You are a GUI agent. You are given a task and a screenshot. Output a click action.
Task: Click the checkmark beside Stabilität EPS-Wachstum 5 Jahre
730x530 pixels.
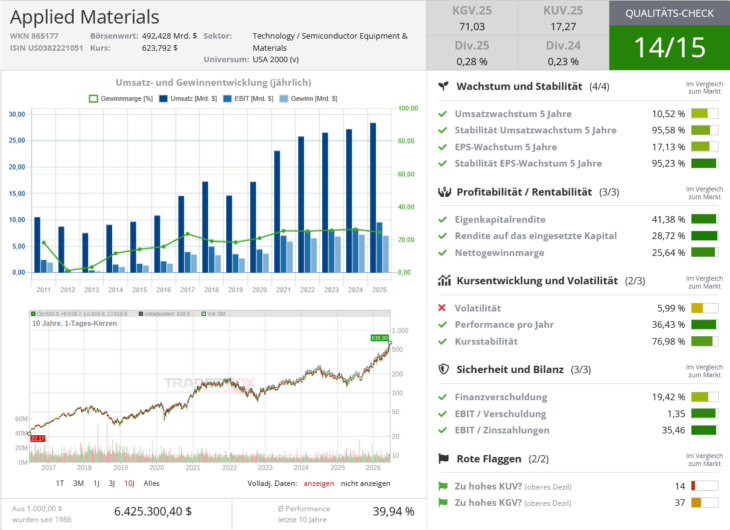pyautogui.click(x=442, y=163)
